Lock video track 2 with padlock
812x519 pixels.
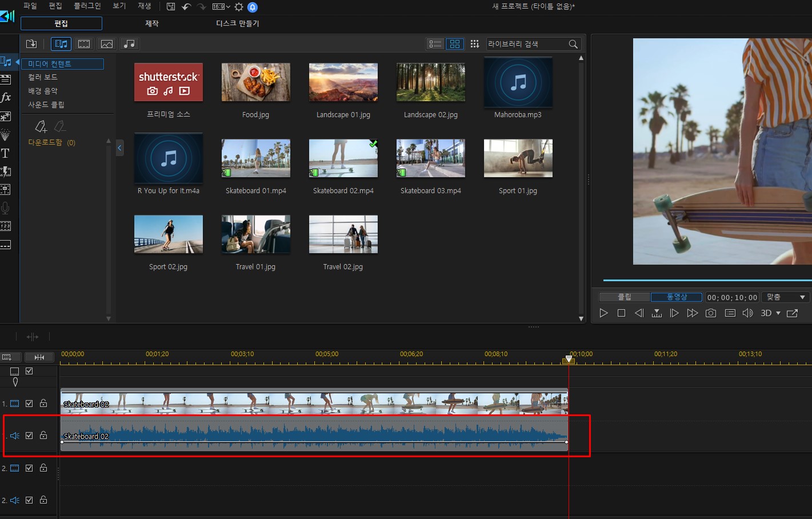[43, 468]
